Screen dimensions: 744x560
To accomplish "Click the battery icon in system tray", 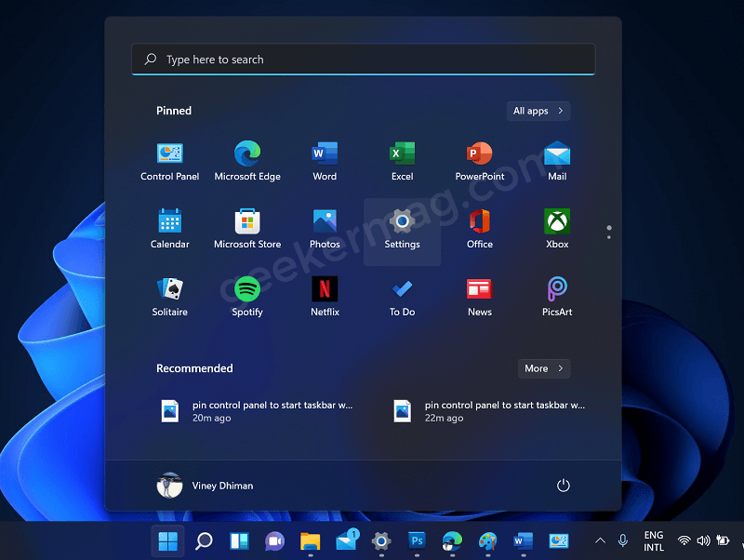I will (x=723, y=540).
